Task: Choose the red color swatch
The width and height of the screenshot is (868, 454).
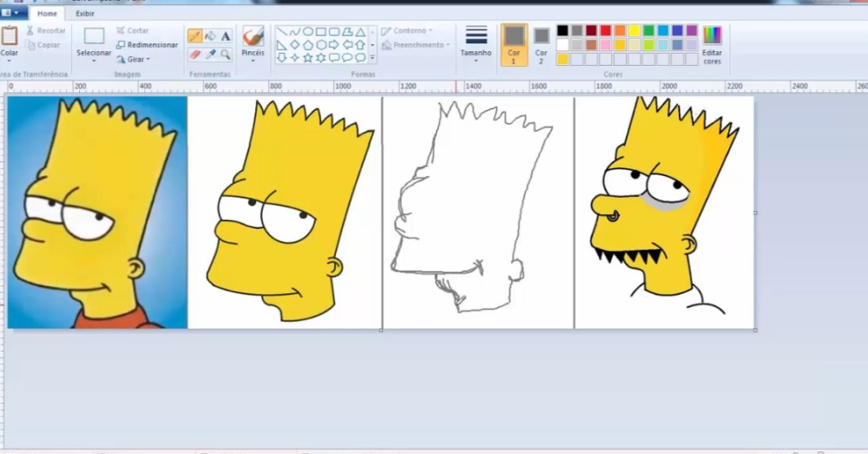Action: (606, 30)
